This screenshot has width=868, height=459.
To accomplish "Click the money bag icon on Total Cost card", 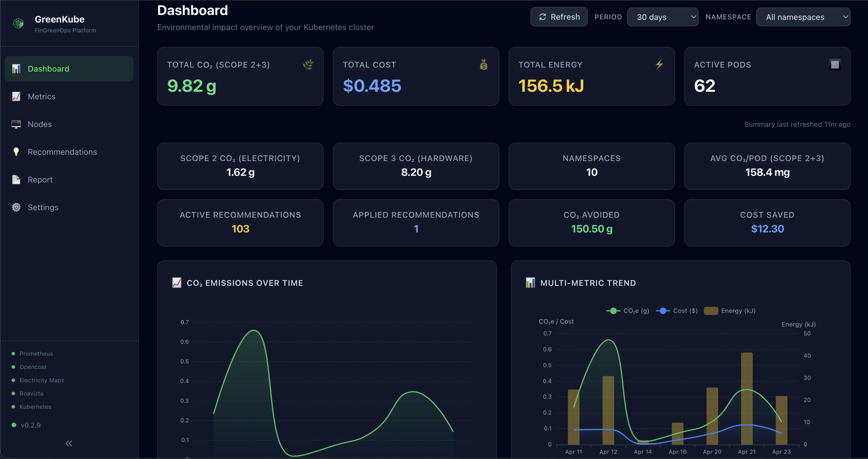I will click(x=483, y=64).
